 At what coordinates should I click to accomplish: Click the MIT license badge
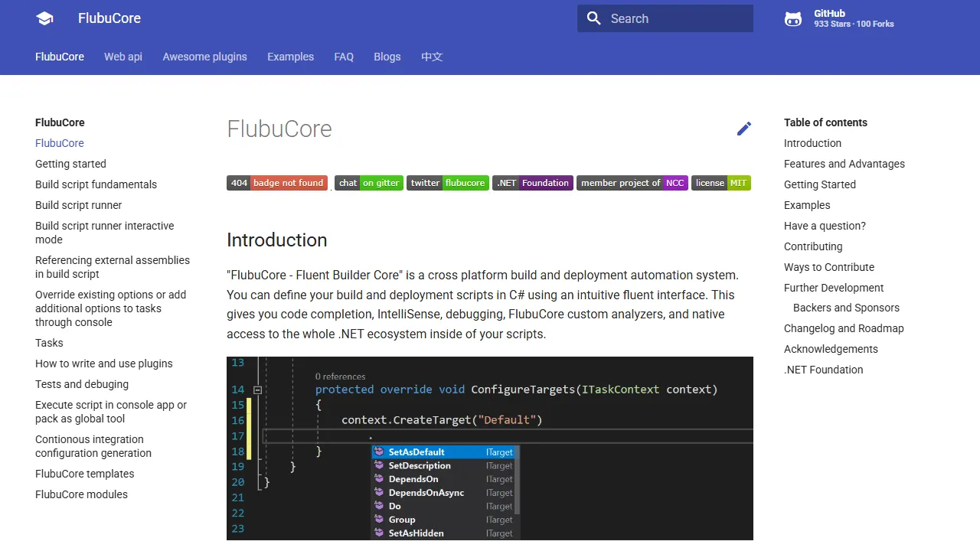[720, 183]
